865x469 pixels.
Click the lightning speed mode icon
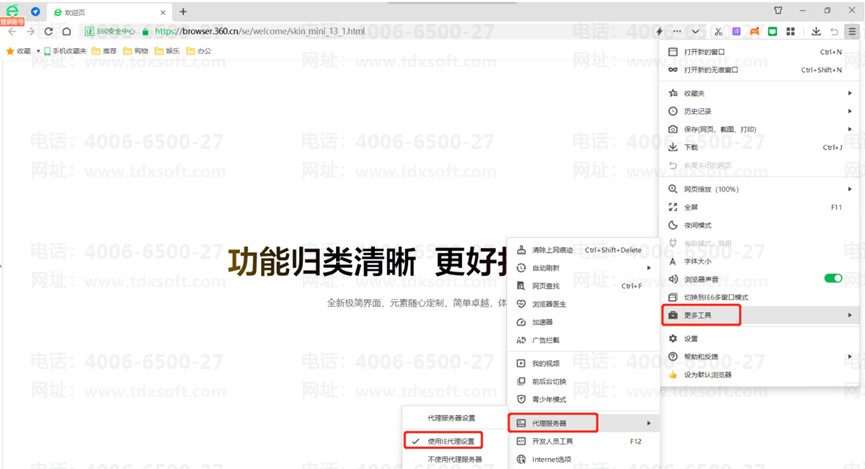[658, 32]
